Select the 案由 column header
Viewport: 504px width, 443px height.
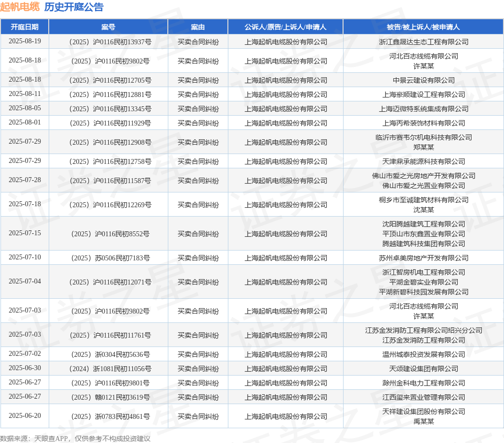198,27
